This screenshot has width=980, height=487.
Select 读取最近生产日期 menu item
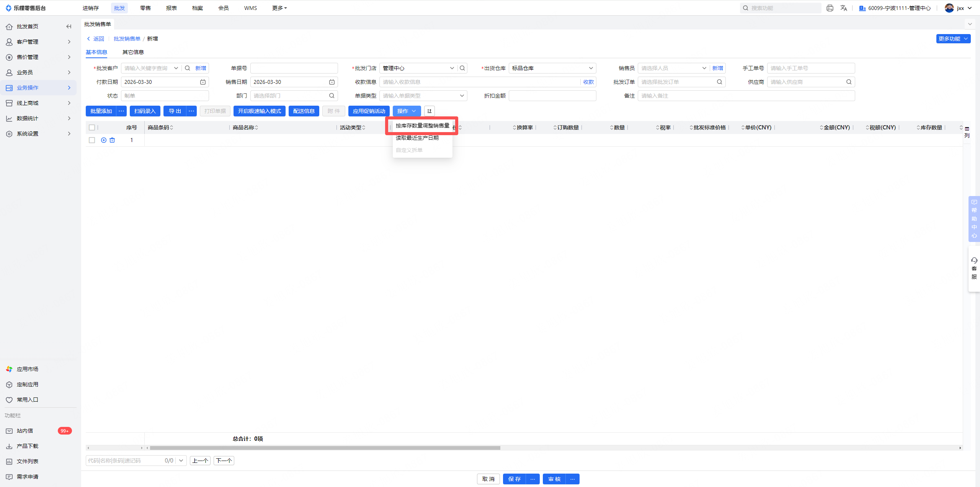point(417,138)
